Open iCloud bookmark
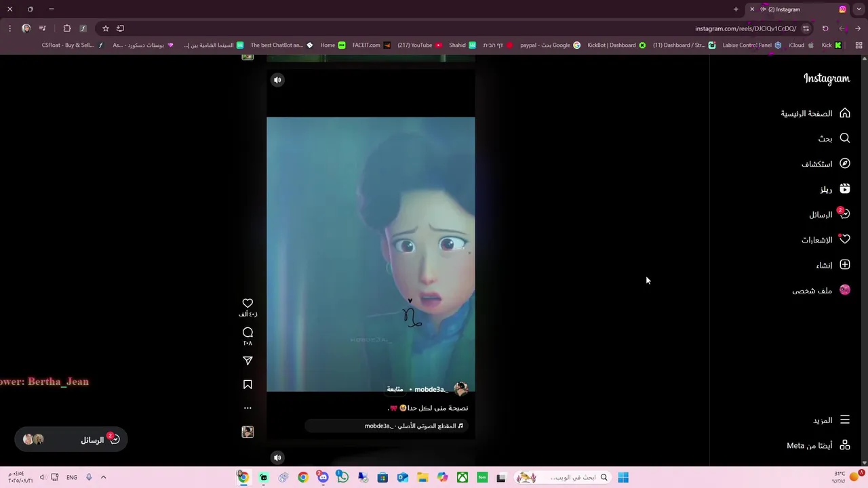 (801, 45)
